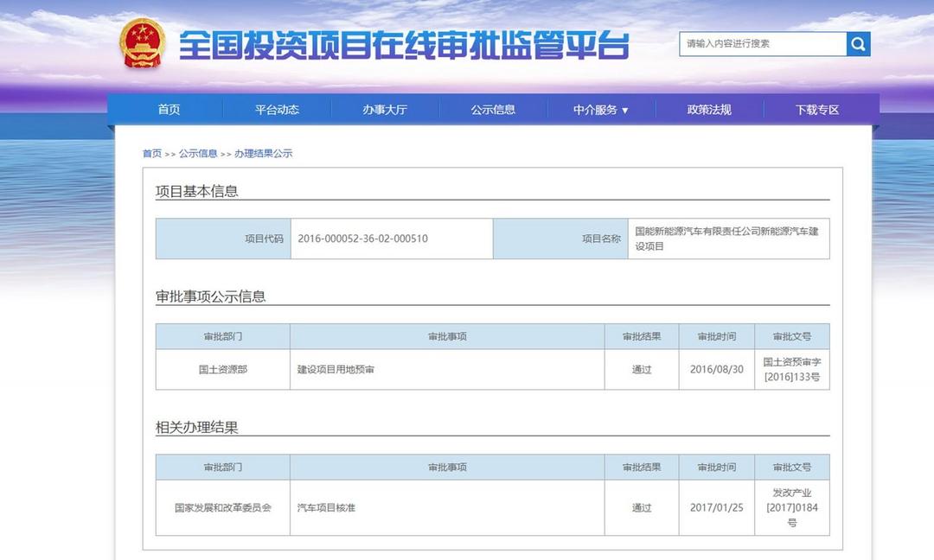Viewport: 934px width, 560px height.
Task: Click the 公示信息 breadcrumb link
Action: point(198,154)
